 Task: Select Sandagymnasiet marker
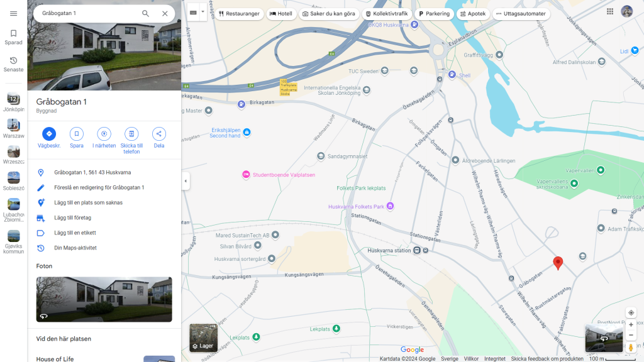coord(321,156)
